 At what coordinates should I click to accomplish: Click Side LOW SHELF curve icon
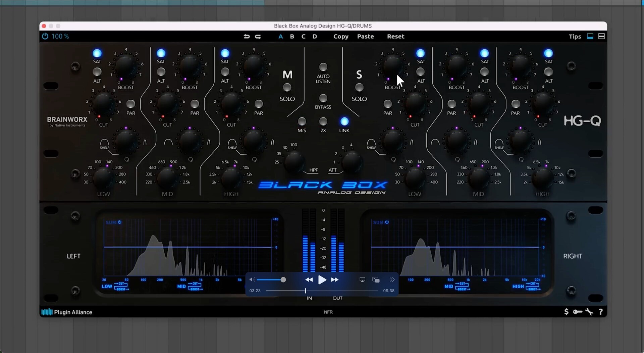[371, 144]
